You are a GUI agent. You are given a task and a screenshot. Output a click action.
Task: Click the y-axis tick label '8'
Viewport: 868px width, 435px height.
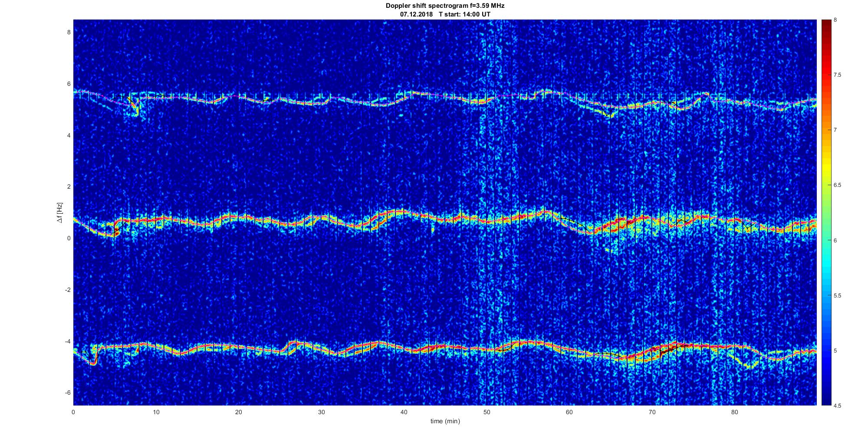point(69,33)
